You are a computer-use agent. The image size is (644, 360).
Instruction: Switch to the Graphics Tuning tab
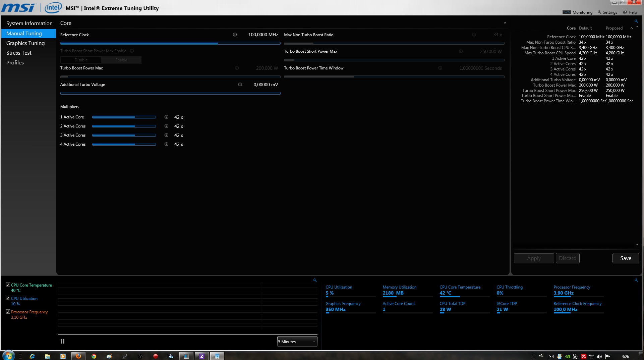click(25, 43)
